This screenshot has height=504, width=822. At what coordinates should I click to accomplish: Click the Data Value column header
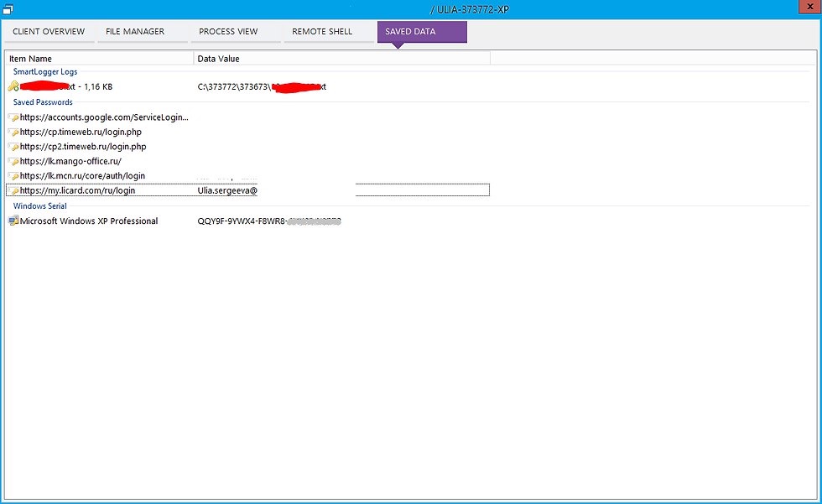pyautogui.click(x=342, y=59)
